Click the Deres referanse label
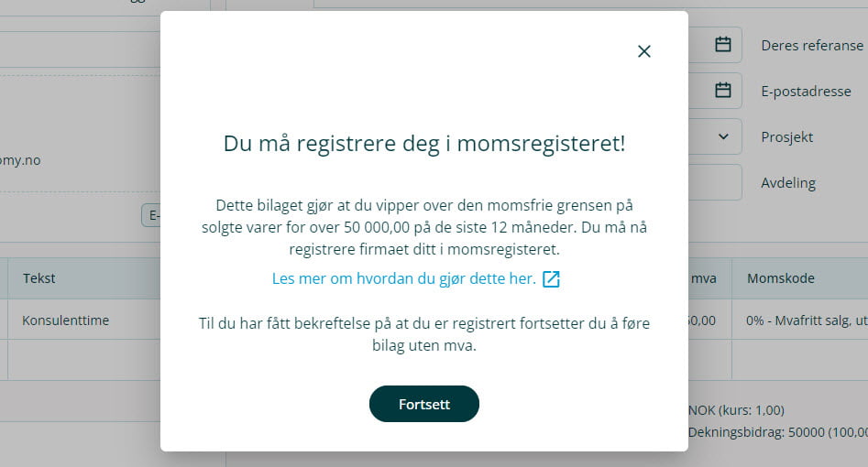 tap(812, 45)
